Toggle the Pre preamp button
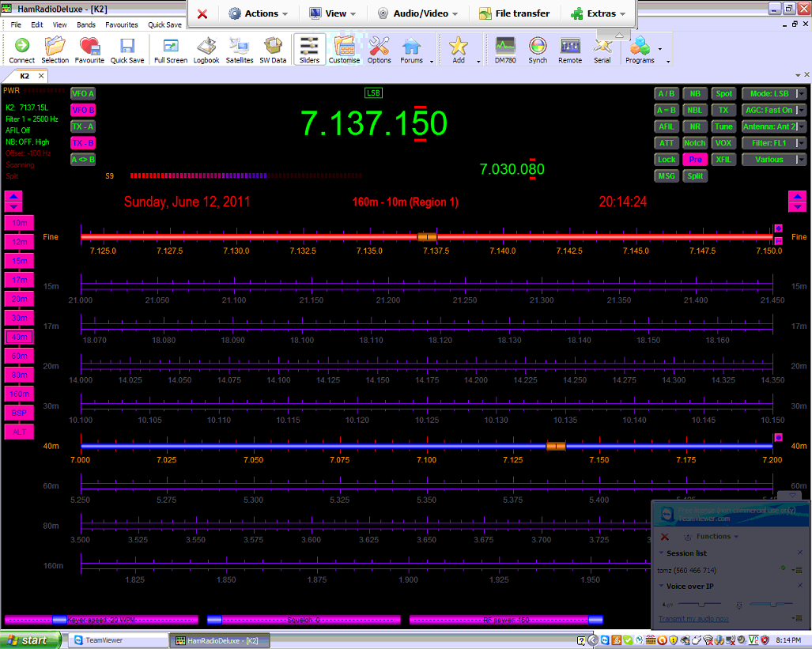812x649 pixels. coord(695,160)
